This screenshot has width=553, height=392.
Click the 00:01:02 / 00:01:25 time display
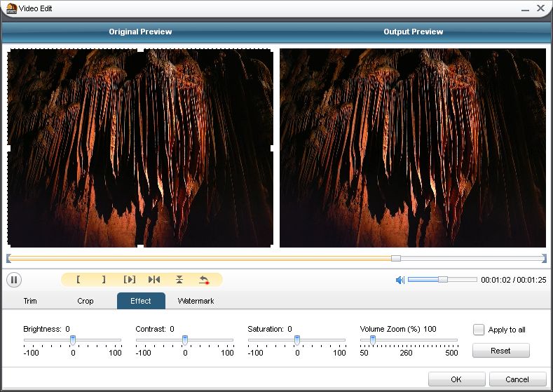(514, 280)
